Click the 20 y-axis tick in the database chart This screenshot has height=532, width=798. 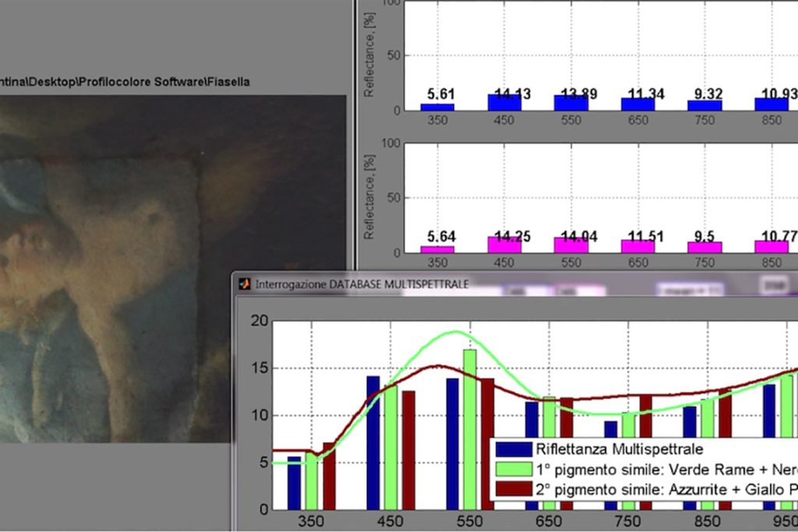pyautogui.click(x=260, y=321)
